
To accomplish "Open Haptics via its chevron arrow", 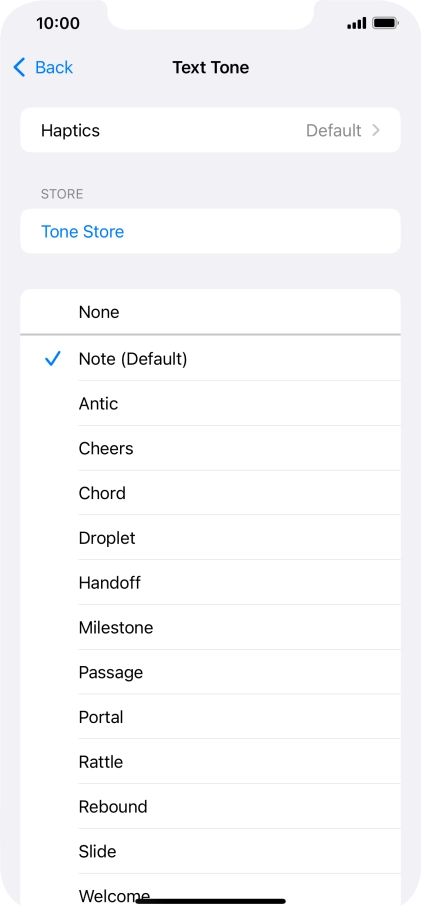I will pyautogui.click(x=376, y=130).
